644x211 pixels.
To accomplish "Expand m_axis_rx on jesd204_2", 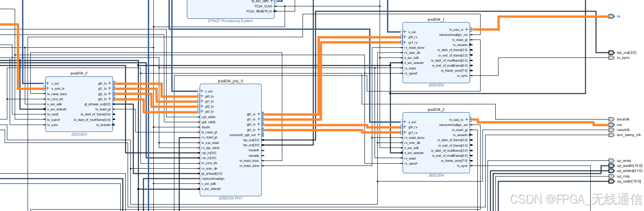I will [467, 120].
